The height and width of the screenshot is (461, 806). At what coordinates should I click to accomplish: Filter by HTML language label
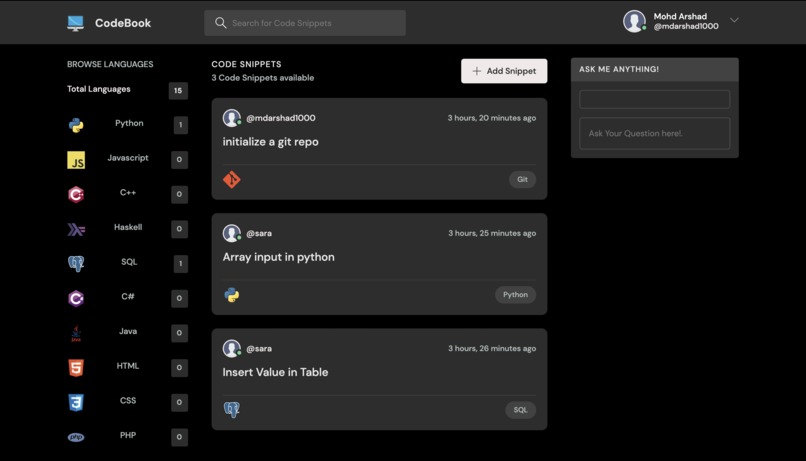tap(128, 366)
